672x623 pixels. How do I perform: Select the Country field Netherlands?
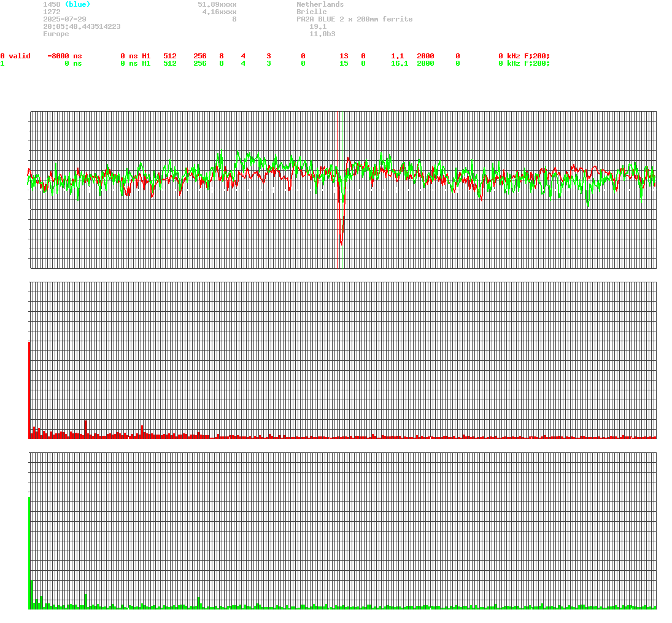click(320, 4)
